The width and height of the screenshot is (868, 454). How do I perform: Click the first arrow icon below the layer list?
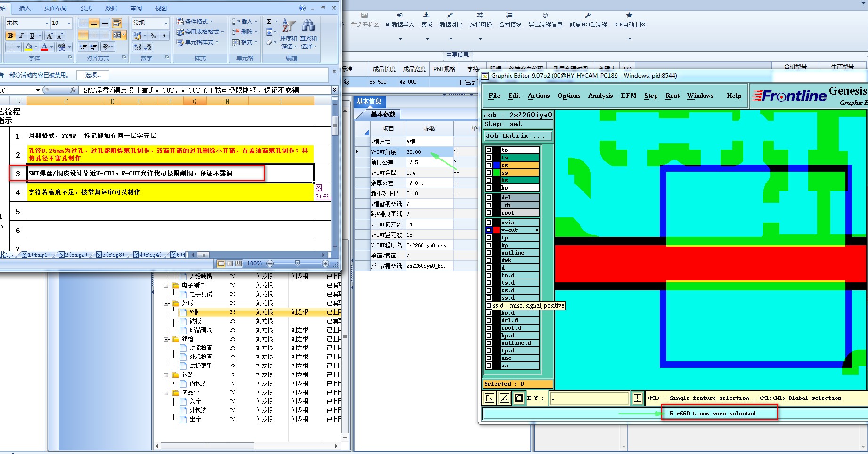490,398
